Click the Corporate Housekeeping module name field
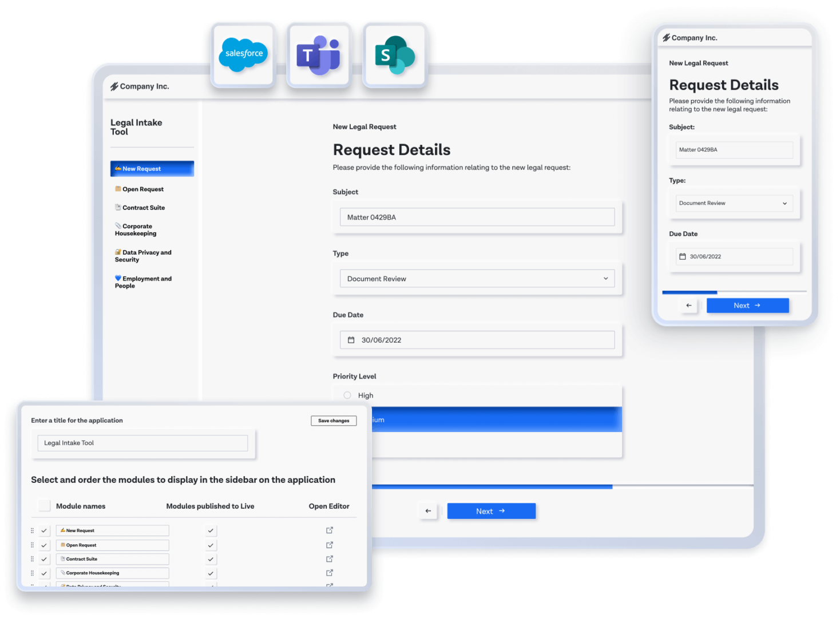The height and width of the screenshot is (618, 840). 112,573
